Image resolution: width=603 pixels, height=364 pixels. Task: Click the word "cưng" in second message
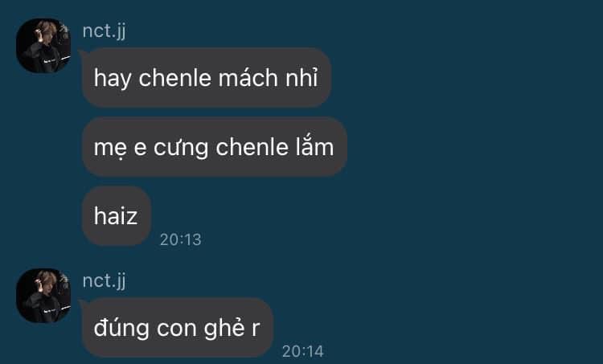coord(181,149)
